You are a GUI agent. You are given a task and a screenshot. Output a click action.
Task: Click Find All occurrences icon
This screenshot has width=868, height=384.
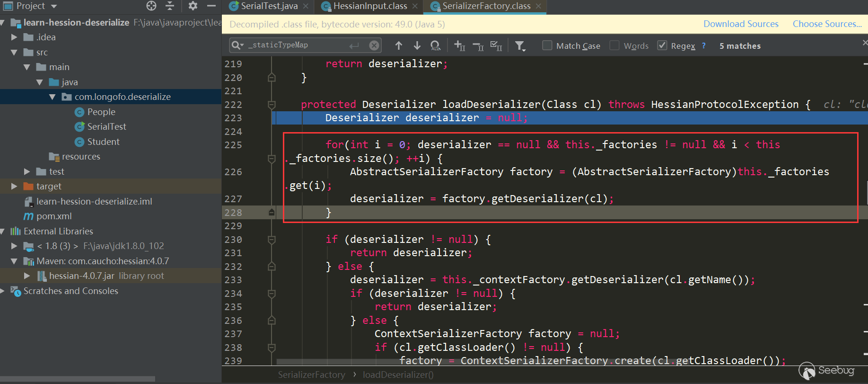coord(435,45)
